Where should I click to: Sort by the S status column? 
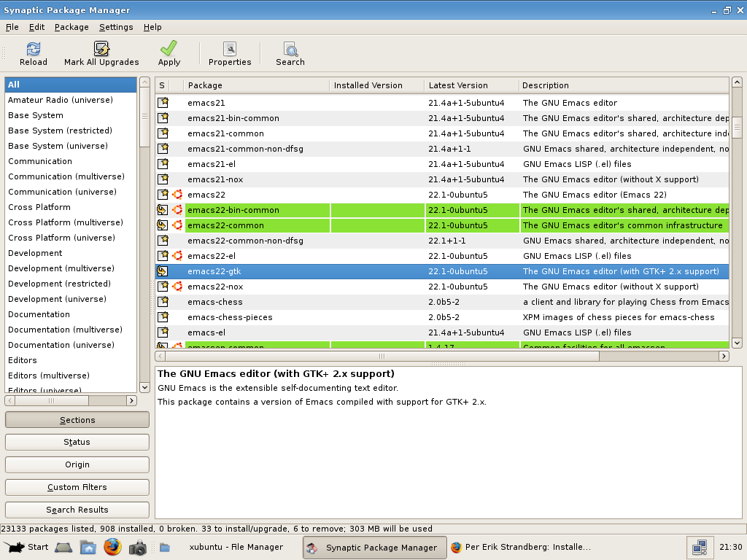pyautogui.click(x=162, y=85)
